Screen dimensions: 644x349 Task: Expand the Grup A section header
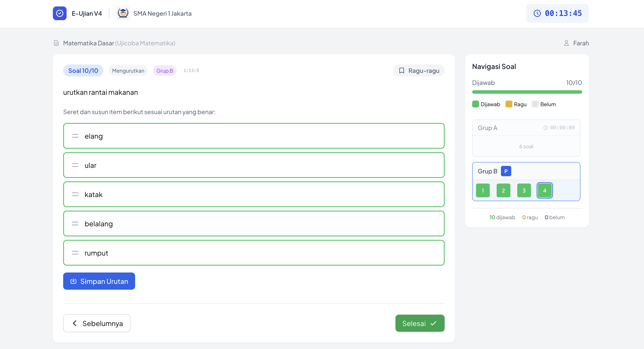click(x=526, y=128)
